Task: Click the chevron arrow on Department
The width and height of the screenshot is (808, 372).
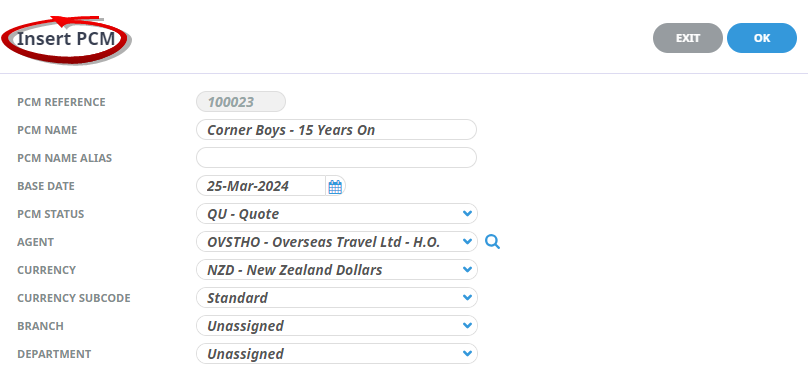Action: pyautogui.click(x=467, y=353)
